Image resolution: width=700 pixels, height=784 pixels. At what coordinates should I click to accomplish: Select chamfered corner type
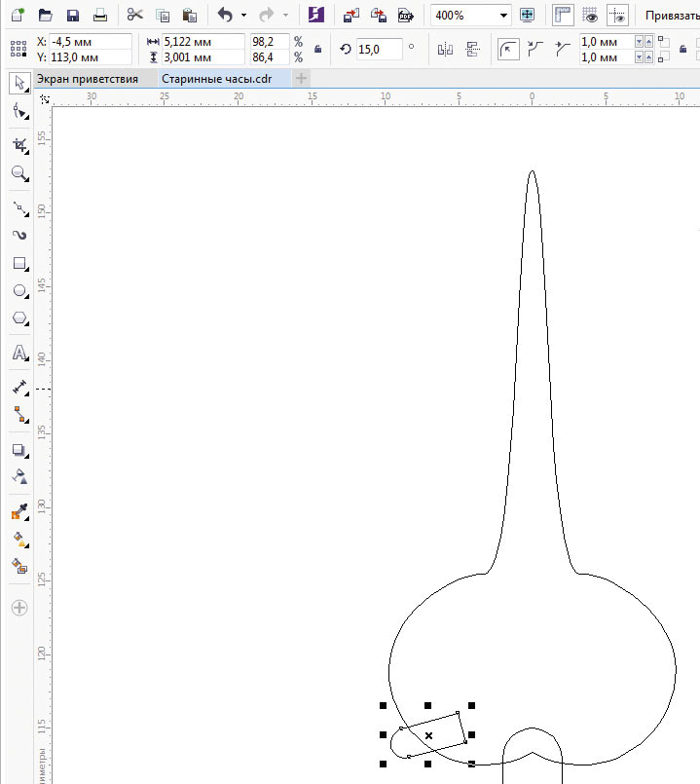(563, 49)
